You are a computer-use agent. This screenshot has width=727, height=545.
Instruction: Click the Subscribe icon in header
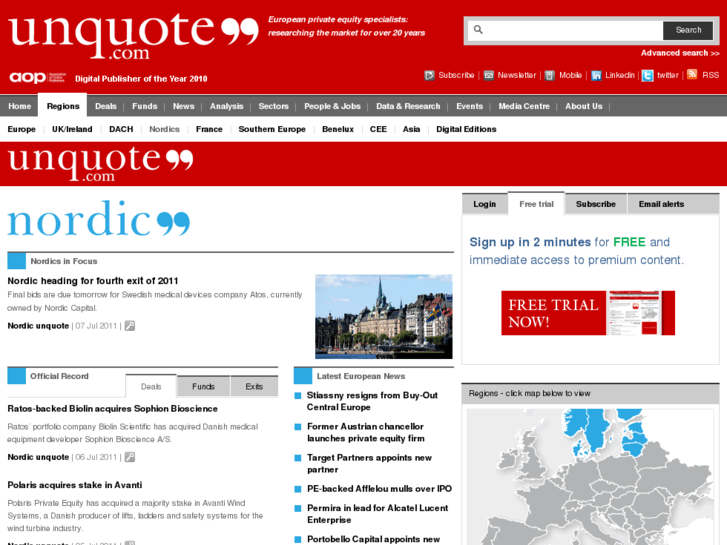click(429, 75)
